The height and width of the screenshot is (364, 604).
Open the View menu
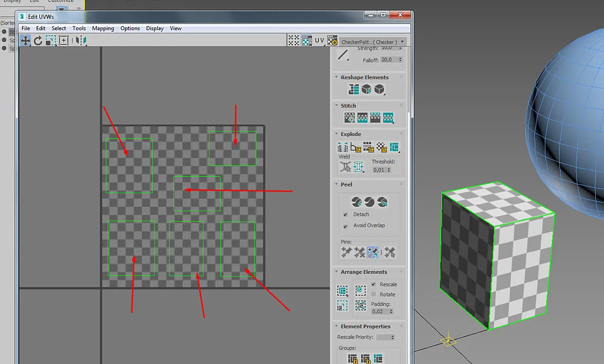[x=176, y=29]
